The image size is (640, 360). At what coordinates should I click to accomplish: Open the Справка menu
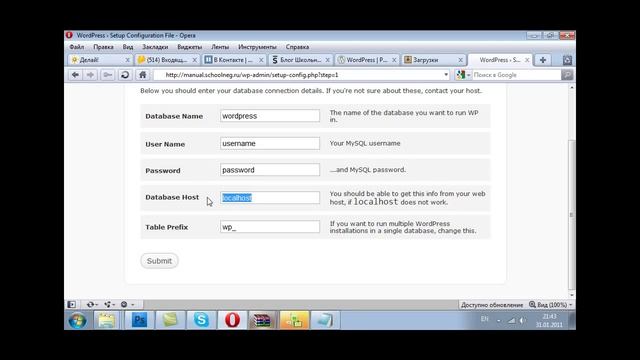coord(297,47)
